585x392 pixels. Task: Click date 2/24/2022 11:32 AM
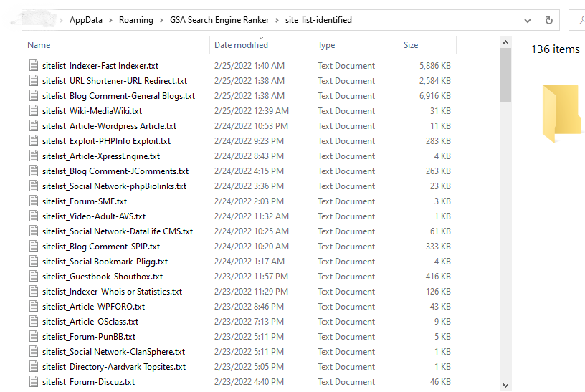pos(252,216)
